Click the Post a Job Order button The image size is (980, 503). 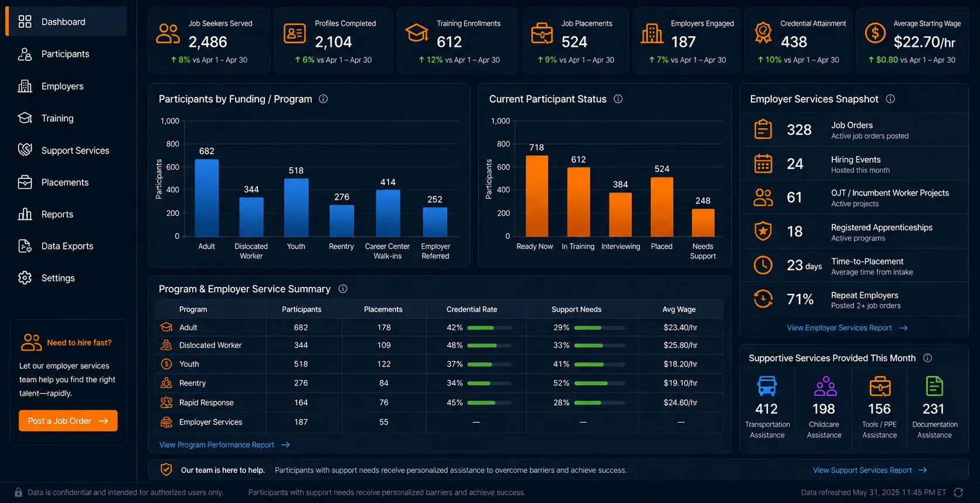68,420
